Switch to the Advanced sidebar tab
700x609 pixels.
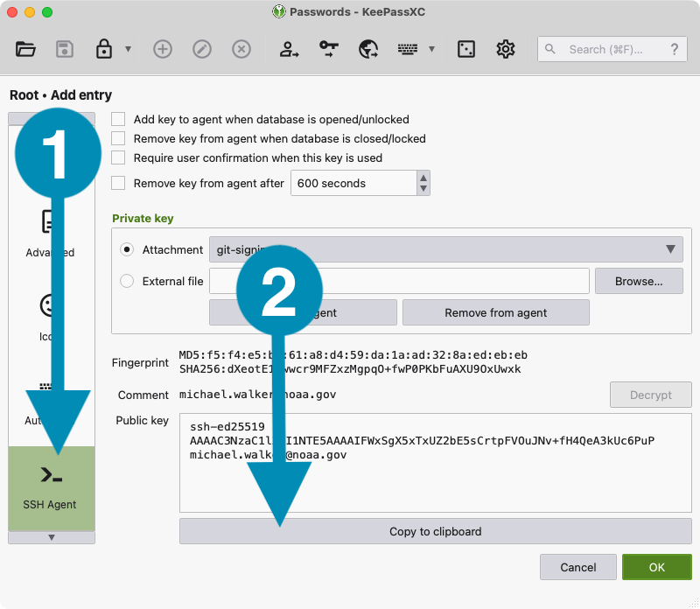51,233
